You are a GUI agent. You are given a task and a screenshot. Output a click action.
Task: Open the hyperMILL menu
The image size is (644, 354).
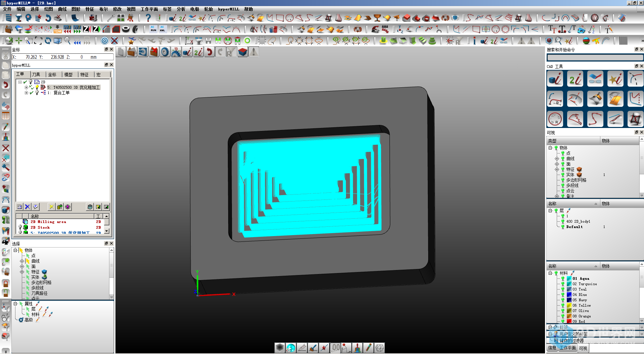[229, 9]
